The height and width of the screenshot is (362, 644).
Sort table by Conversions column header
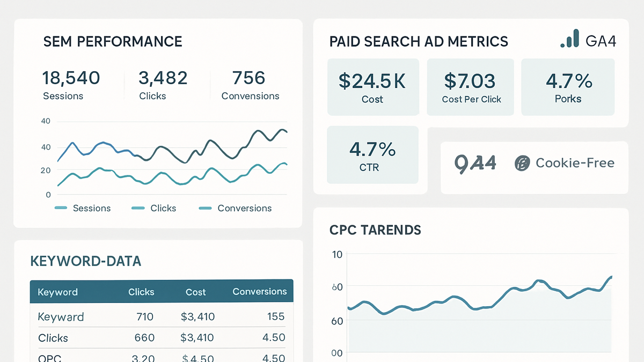260,292
